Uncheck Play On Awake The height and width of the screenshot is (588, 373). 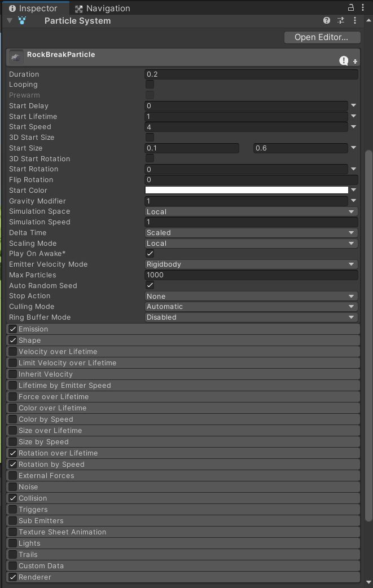pyautogui.click(x=150, y=254)
